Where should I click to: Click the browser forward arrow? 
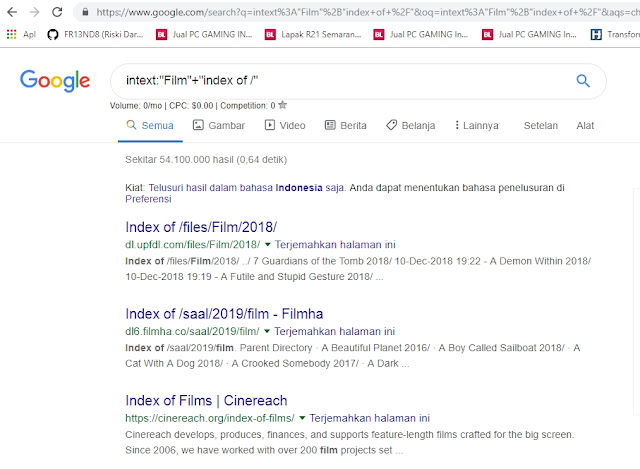click(x=34, y=12)
